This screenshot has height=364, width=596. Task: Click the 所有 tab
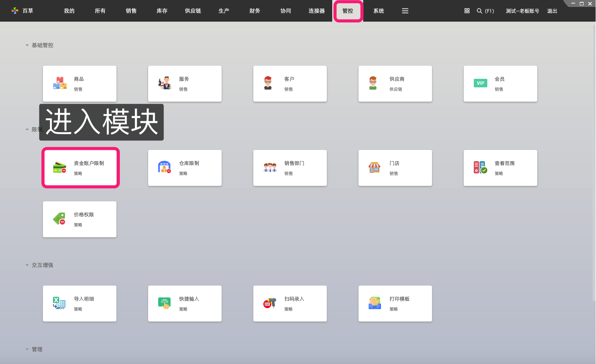(100, 11)
